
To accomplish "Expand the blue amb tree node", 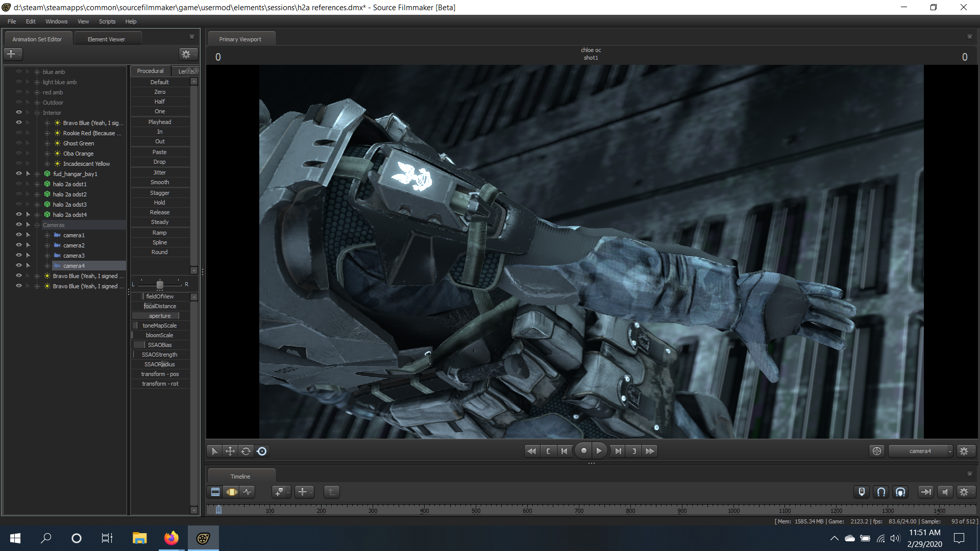I will [37, 72].
